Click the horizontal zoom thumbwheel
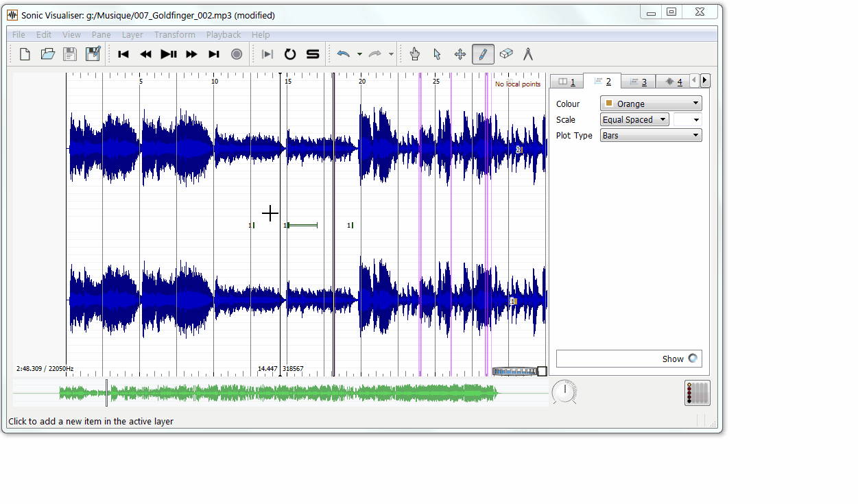 click(x=514, y=372)
